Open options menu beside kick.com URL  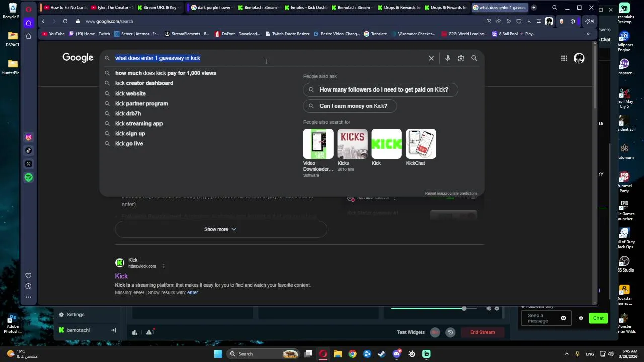[x=164, y=266]
